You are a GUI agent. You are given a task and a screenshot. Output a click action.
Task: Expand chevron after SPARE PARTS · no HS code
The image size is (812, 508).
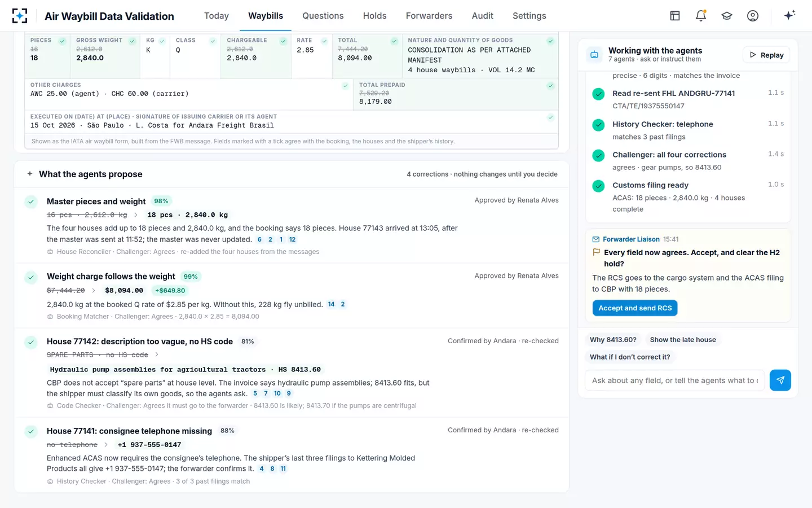157,355
